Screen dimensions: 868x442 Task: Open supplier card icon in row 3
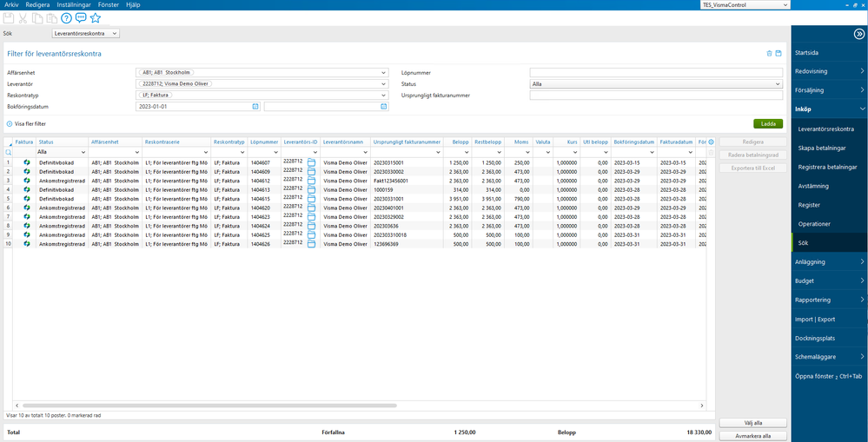click(311, 181)
